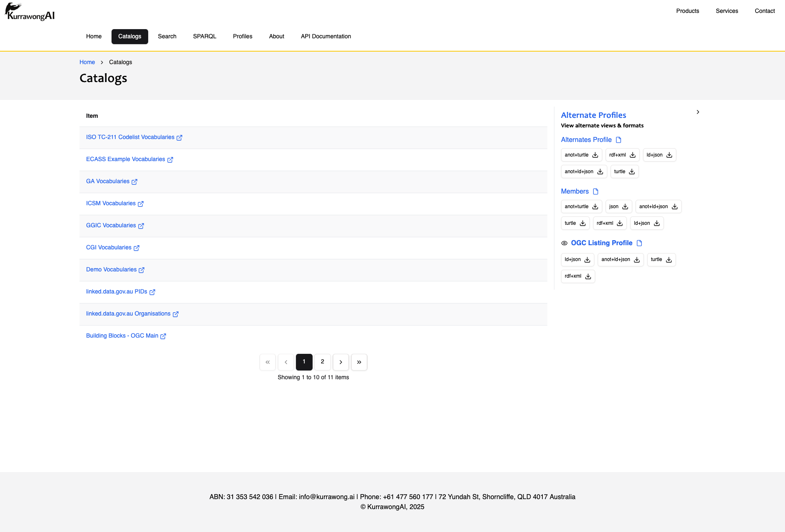The width and height of the screenshot is (785, 532).
Task: Click document icon next to OGC Listing Profile
Action: pyautogui.click(x=639, y=243)
